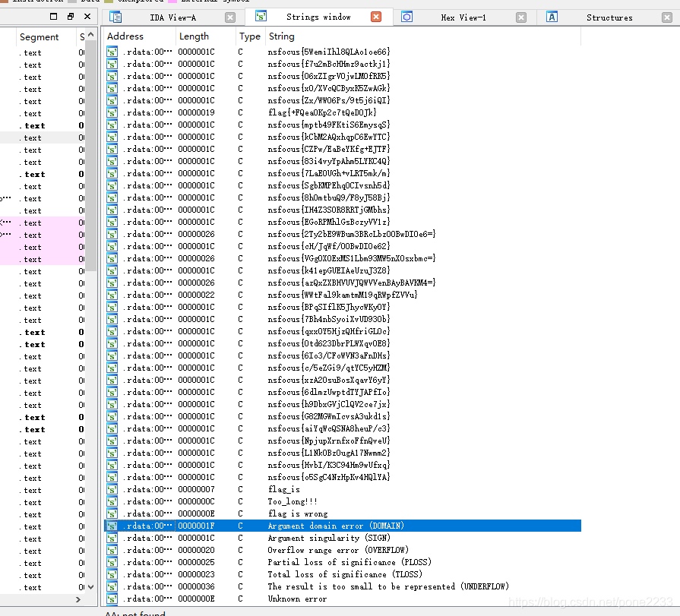Click the icon of Argument domain error row

[x=112, y=526]
